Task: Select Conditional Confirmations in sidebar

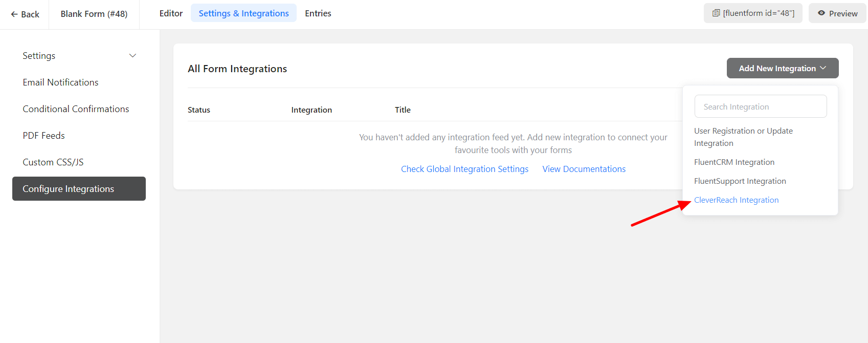Action: (x=76, y=109)
